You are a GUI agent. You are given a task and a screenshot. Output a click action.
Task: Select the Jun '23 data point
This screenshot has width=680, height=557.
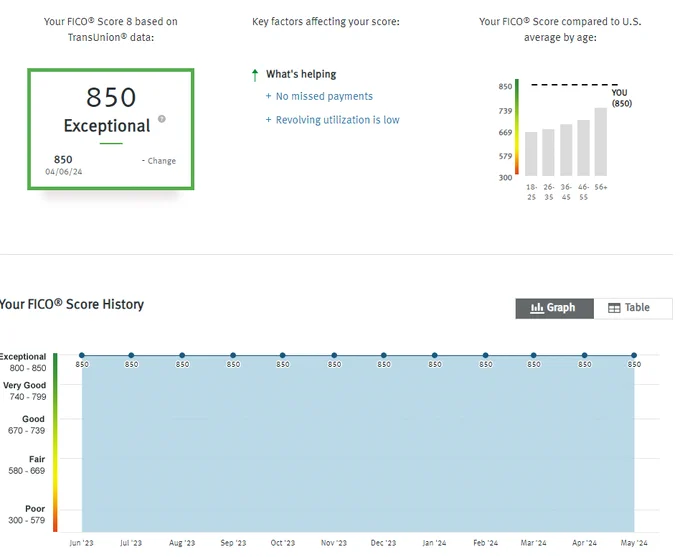(x=82, y=355)
